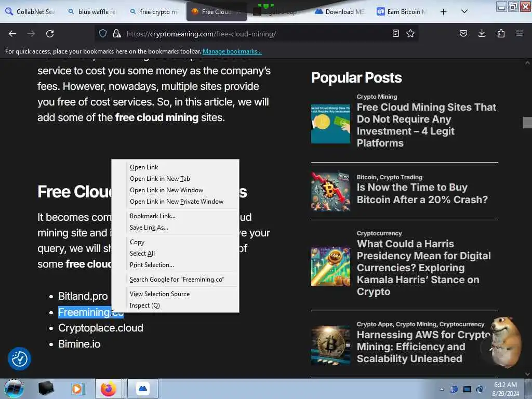This screenshot has width=532, height=399.
Task: Click the Cryptocurrency category label
Action: coord(379,233)
